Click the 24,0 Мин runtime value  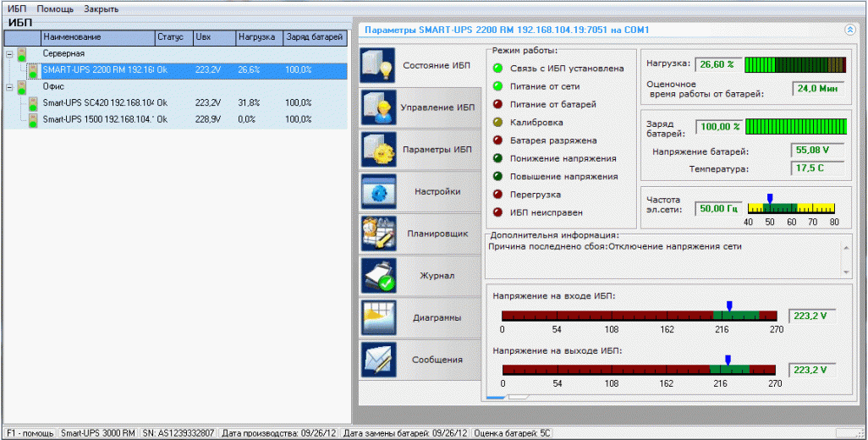[x=818, y=89]
